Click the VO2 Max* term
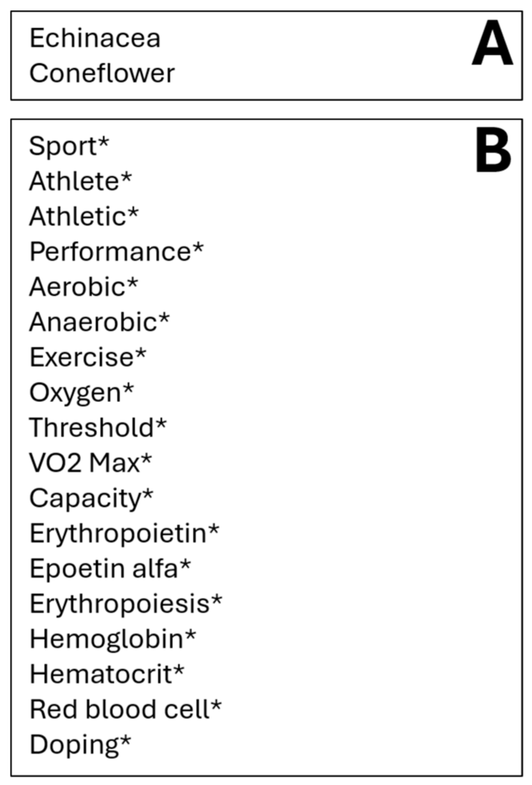The image size is (532, 785). (91, 463)
